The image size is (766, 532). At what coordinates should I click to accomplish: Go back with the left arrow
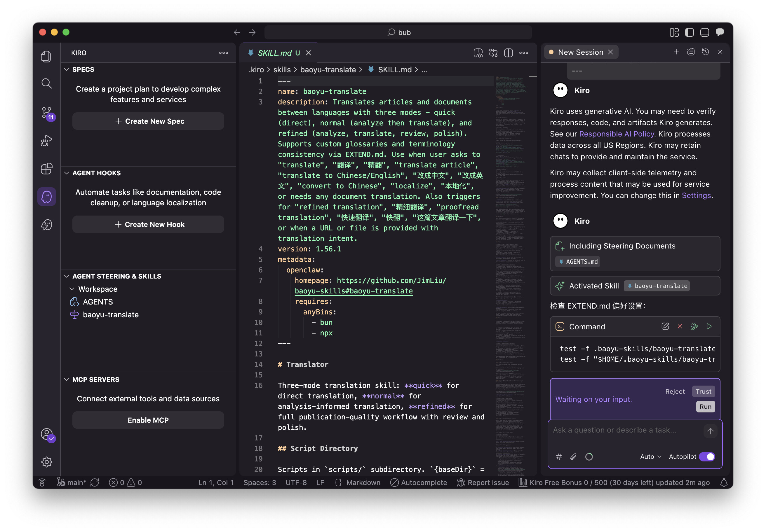(x=237, y=32)
